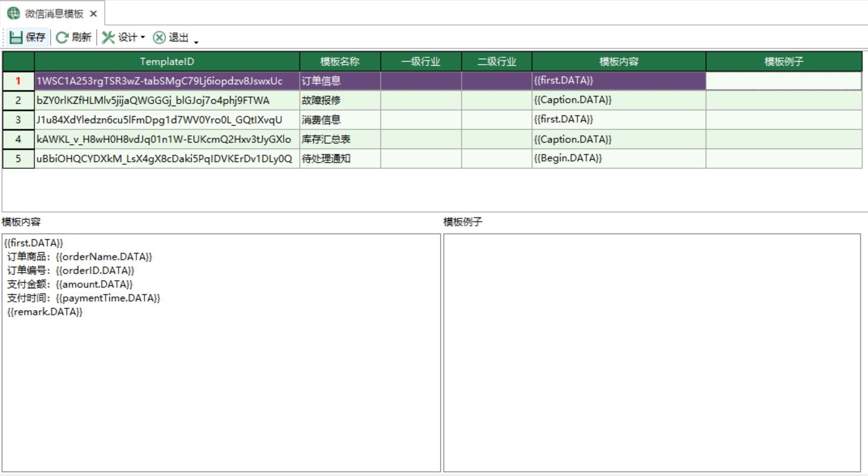The height and width of the screenshot is (476, 868).
Task: Select the 待处理通知 template name cell
Action: [x=340, y=159]
